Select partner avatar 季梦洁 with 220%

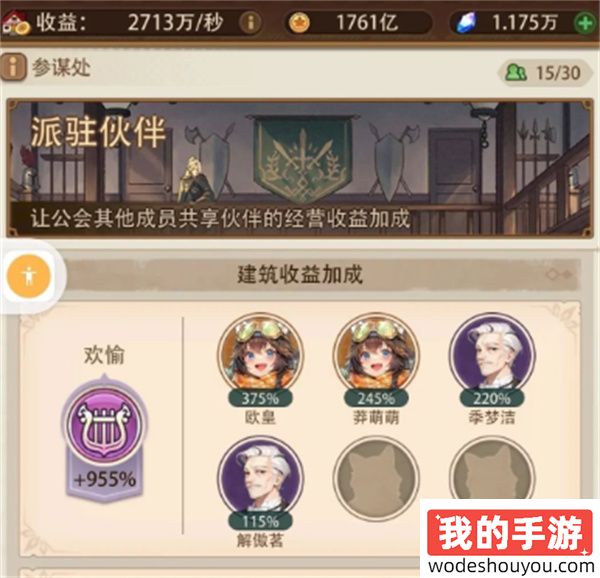(492, 356)
